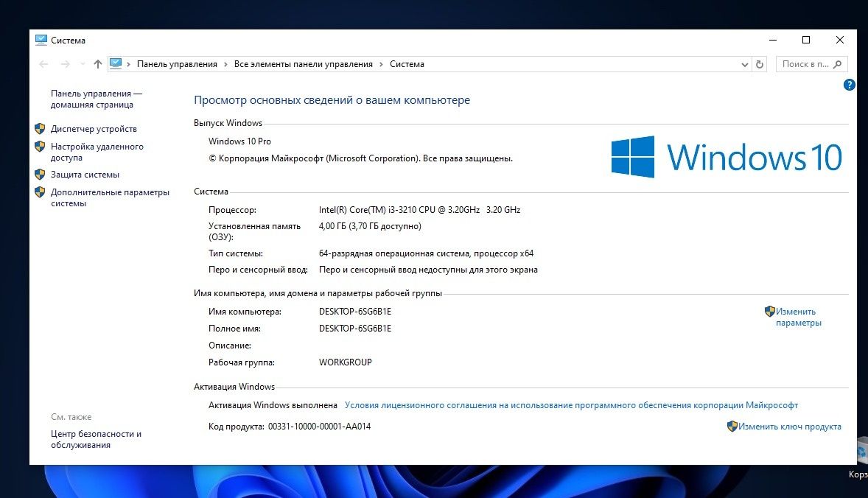
Task: Click the computer icon in address bar
Action: [116, 63]
